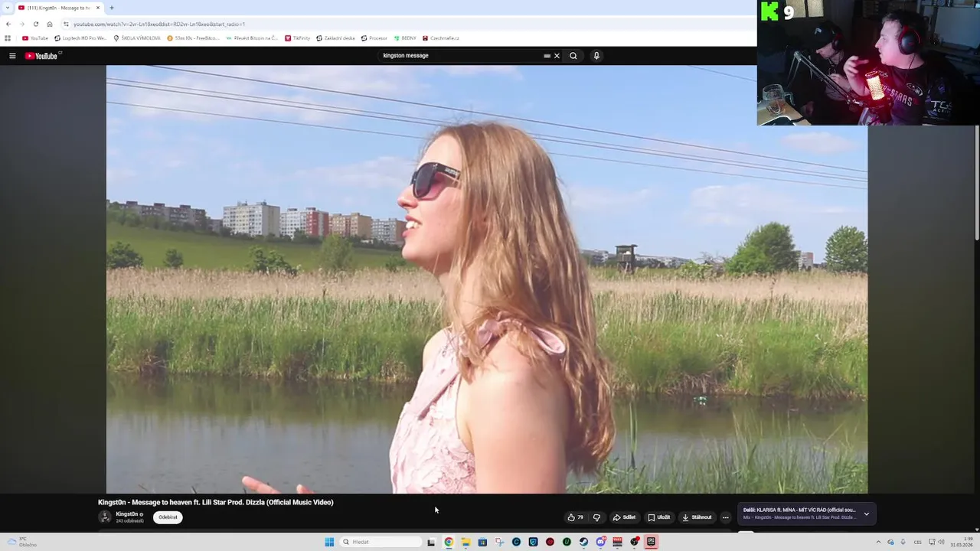This screenshot has height=551, width=980.
Task: View site information icon in address bar
Action: pos(67,24)
